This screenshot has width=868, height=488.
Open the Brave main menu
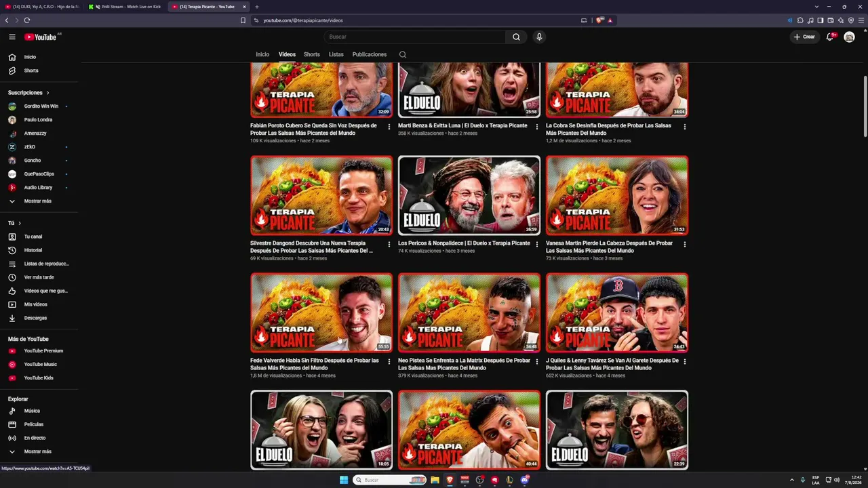coord(861,20)
